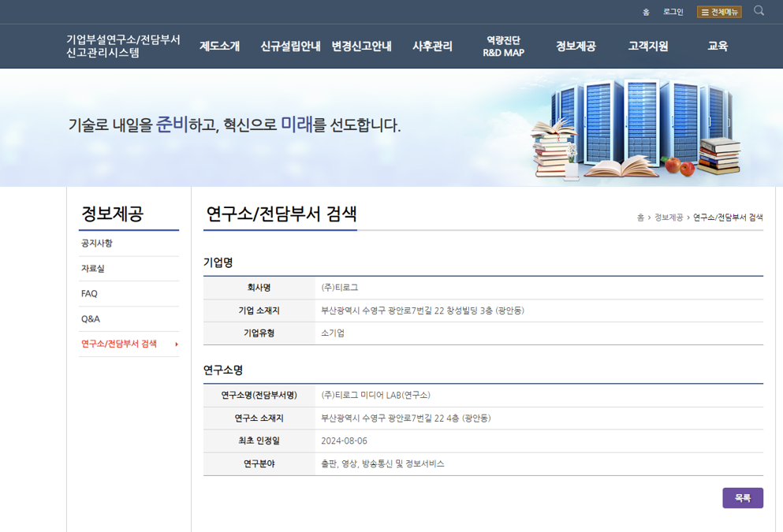This screenshot has width=783, height=532.
Task: Open the 정보제공 menu in navigation bar
Action: point(576,47)
